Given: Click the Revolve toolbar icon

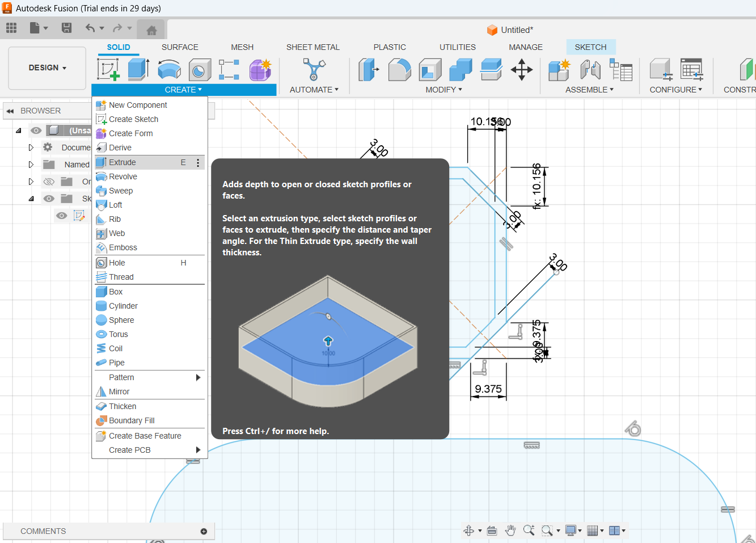Looking at the screenshot, I should pos(169,70).
